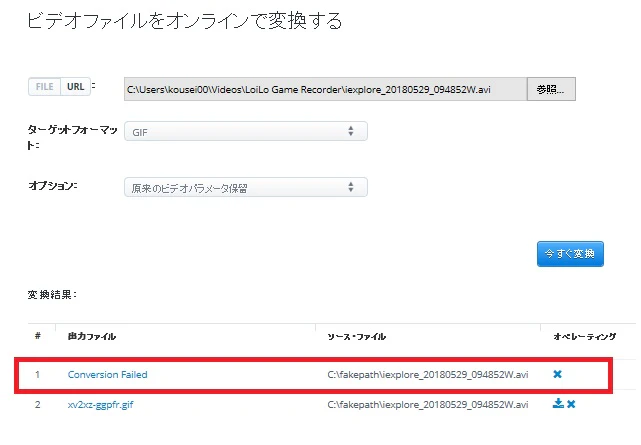641x445 pixels.
Task: Select the 出力ファイル column header
Action: pos(92,337)
